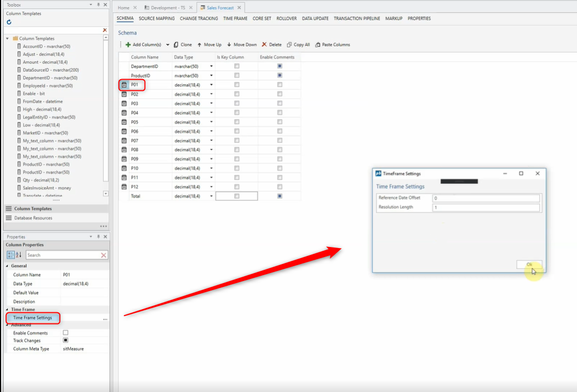Viewport: 577px width, 392px height.
Task: Toggle Enable Comments in Advanced properties
Action: coord(65,333)
